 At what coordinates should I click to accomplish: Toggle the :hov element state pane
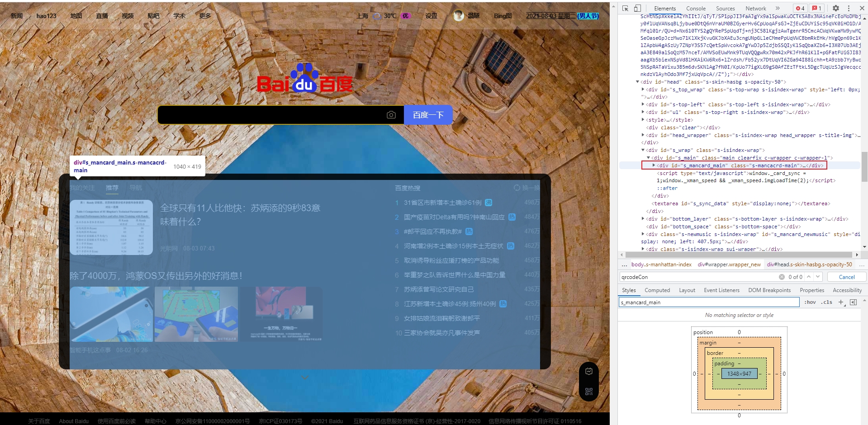point(810,302)
